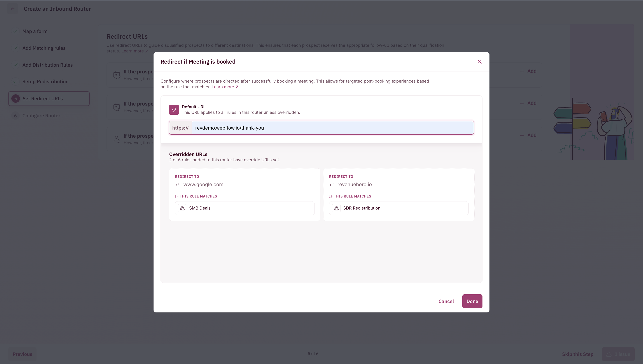
Task: Click the step 5 number badge
Action: (16, 99)
